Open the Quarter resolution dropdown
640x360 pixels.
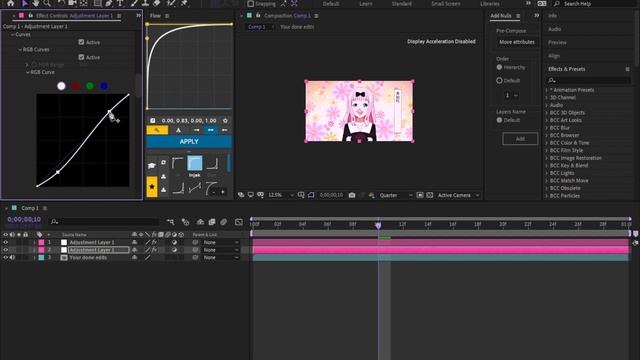point(396,195)
